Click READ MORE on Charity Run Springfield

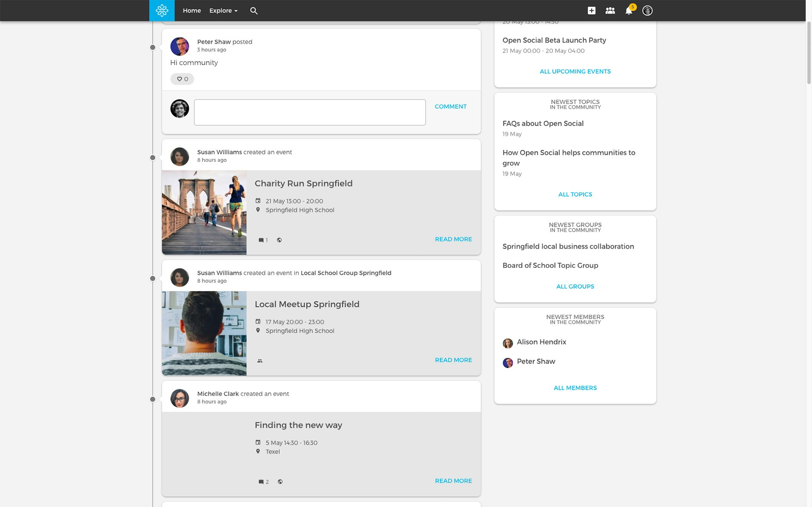coord(453,239)
